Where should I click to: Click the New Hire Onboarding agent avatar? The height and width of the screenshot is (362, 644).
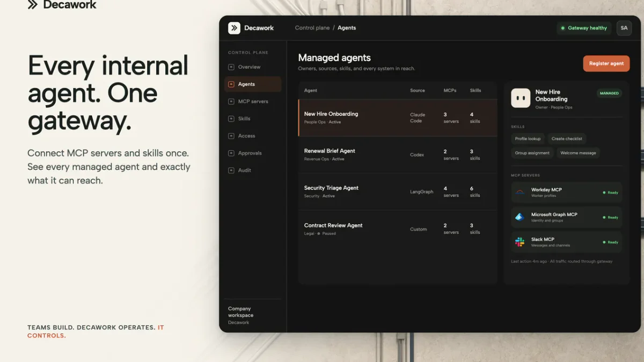click(x=521, y=98)
